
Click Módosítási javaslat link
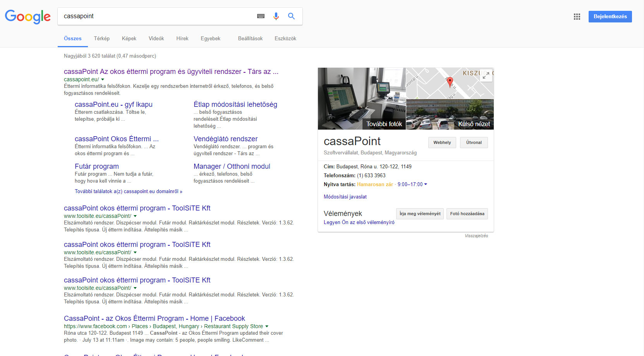(x=345, y=197)
